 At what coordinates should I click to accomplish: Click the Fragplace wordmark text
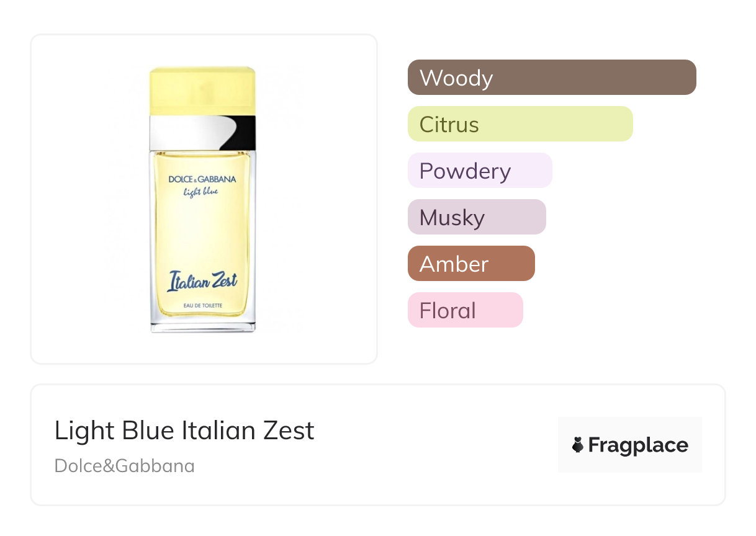click(x=638, y=445)
